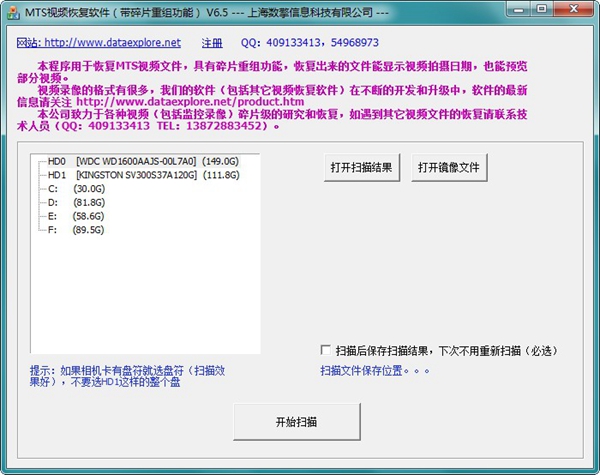Click the 注册 registration link
Image resolution: width=600 pixels, height=475 pixels.
(x=212, y=43)
